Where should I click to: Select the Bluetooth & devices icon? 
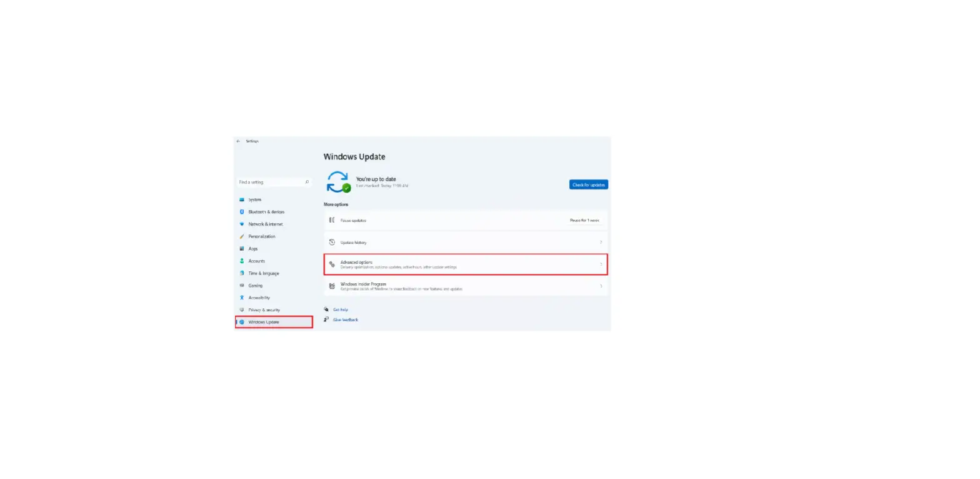coord(242,212)
